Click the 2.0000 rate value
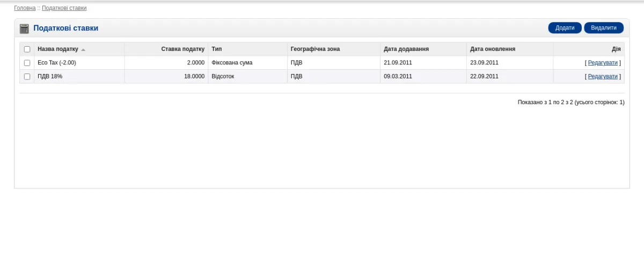 click(196, 63)
